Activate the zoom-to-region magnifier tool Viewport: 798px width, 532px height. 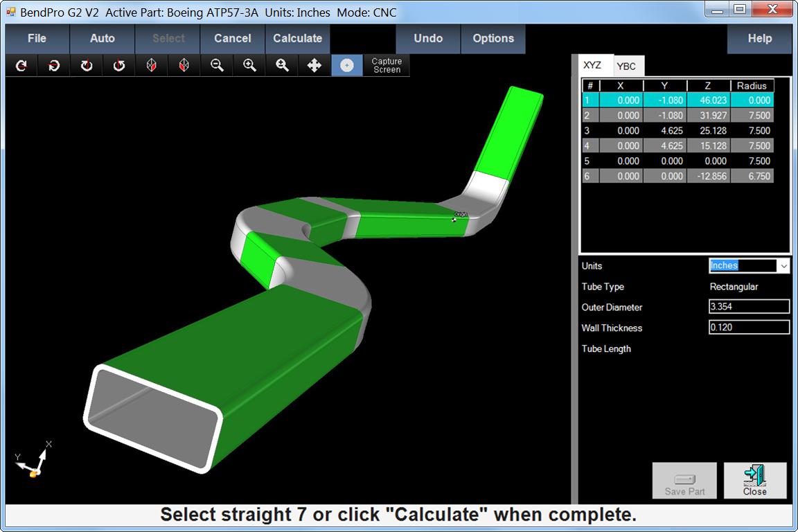[281, 64]
